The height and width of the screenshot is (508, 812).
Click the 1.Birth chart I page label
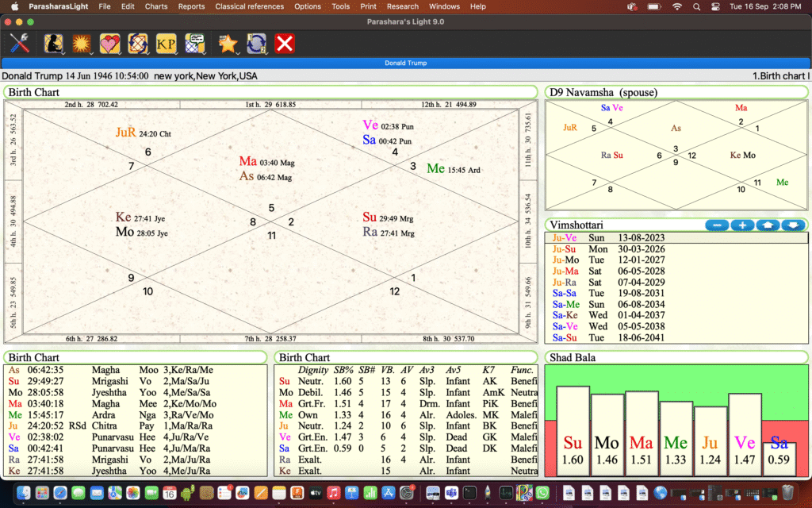[780, 75]
